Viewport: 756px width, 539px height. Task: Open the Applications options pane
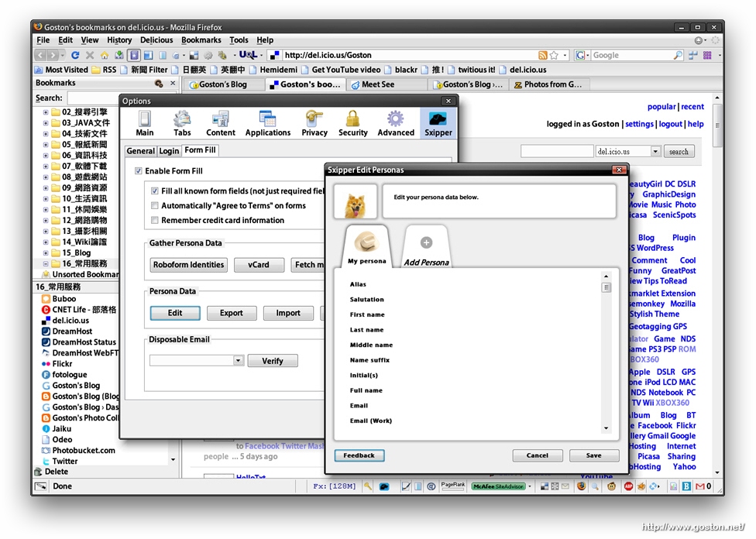click(267, 123)
